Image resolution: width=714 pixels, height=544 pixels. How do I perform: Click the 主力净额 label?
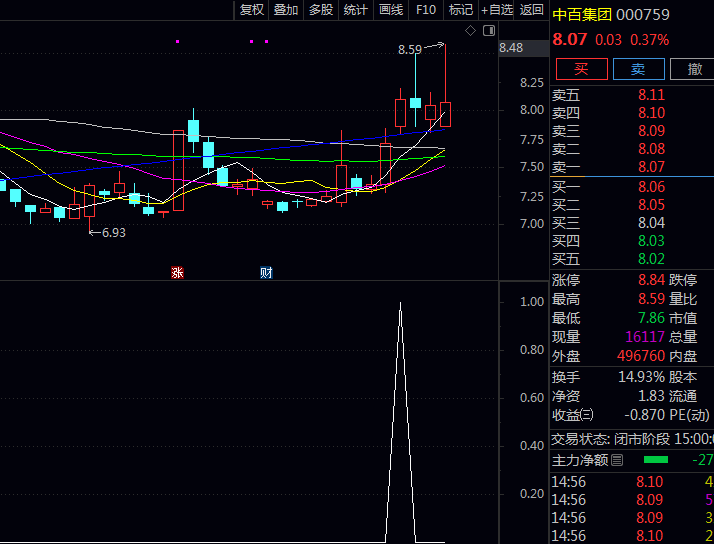tap(580, 460)
